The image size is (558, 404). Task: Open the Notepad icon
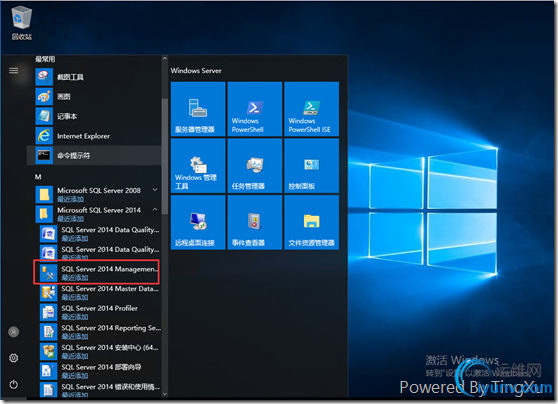44,116
